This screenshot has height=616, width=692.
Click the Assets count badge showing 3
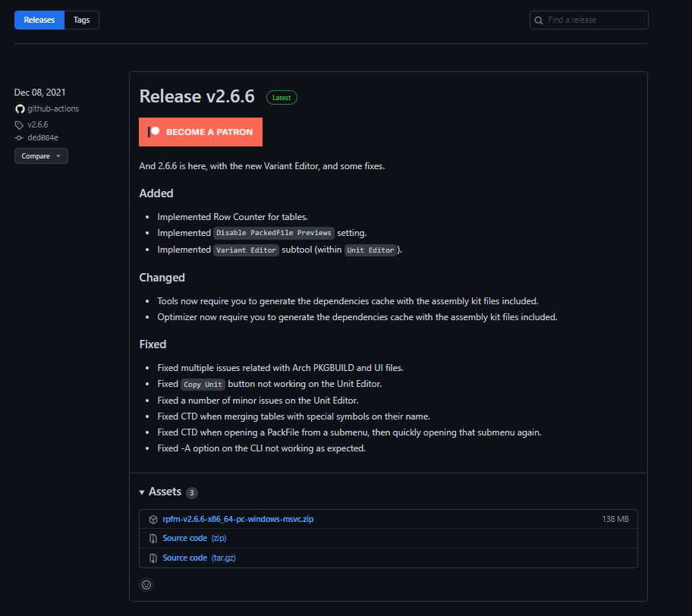tap(192, 492)
